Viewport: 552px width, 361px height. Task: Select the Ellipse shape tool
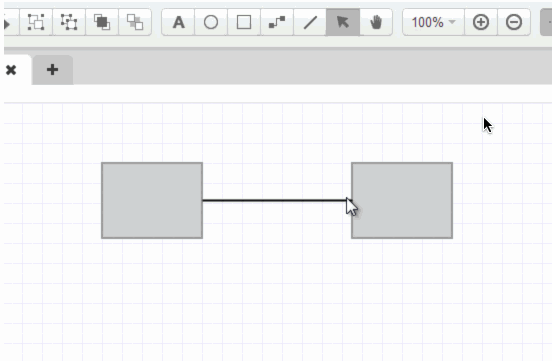point(211,22)
